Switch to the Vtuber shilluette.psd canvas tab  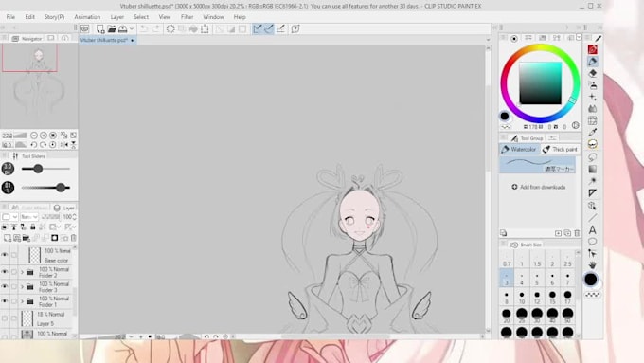107,41
